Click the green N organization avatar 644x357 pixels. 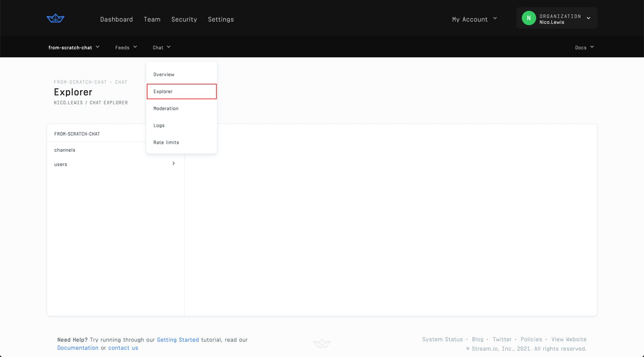[529, 18]
